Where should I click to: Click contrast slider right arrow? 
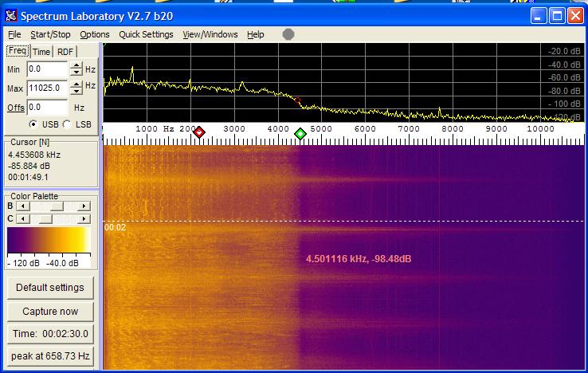point(84,218)
